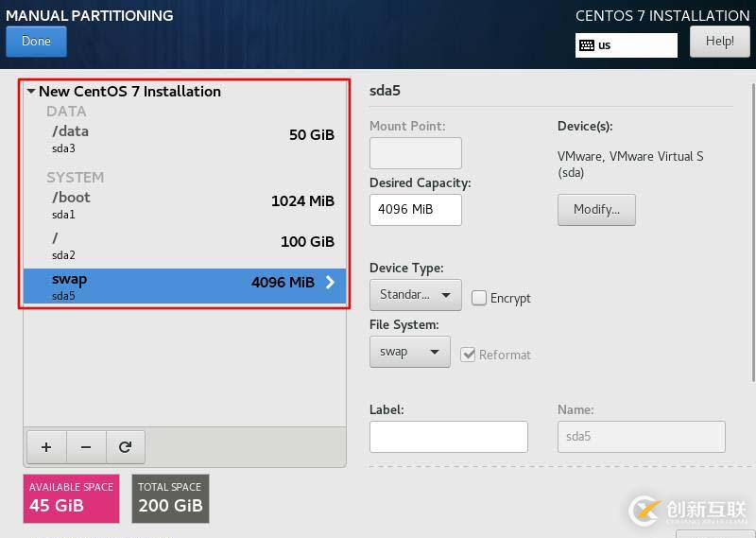Open the File System swap dropdown
Viewport: 756px width, 538px height.
(x=410, y=352)
